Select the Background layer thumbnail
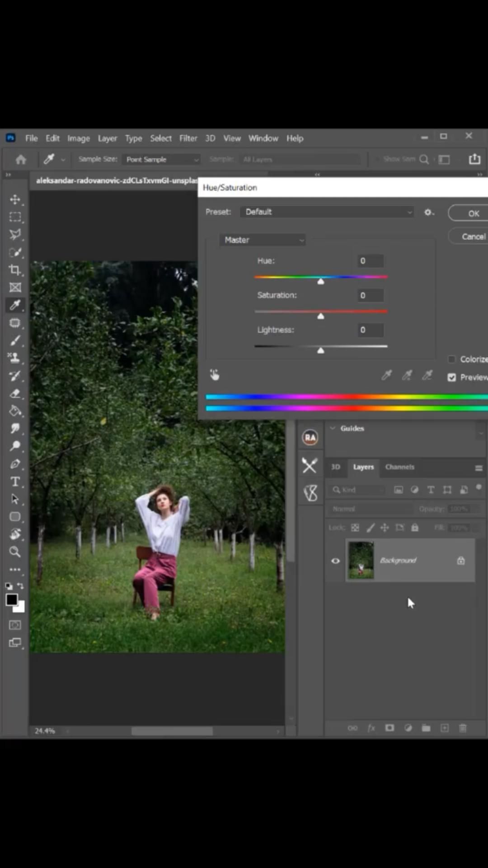Image resolution: width=488 pixels, height=868 pixels. (361, 560)
